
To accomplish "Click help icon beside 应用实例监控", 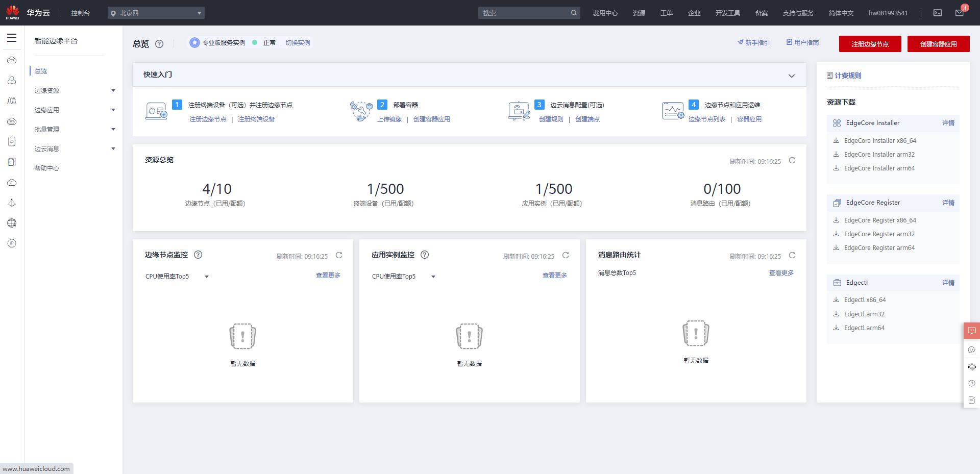I will (x=425, y=255).
